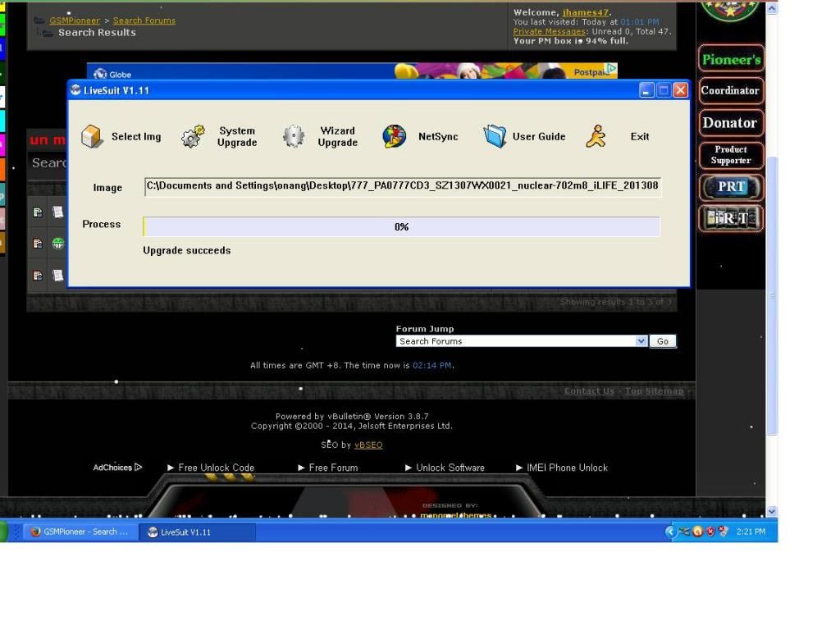Open the vBSEO link in footer
This screenshot has width=840, height=630.
[368, 445]
